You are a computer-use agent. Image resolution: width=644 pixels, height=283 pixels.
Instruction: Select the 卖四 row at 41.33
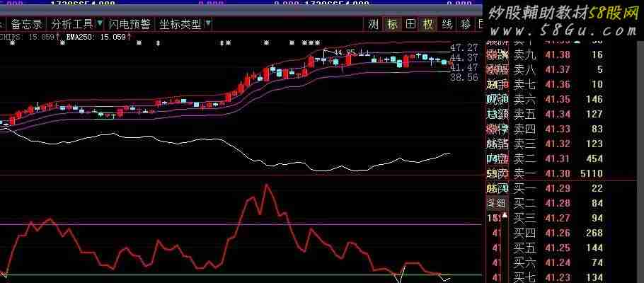(x=558, y=129)
